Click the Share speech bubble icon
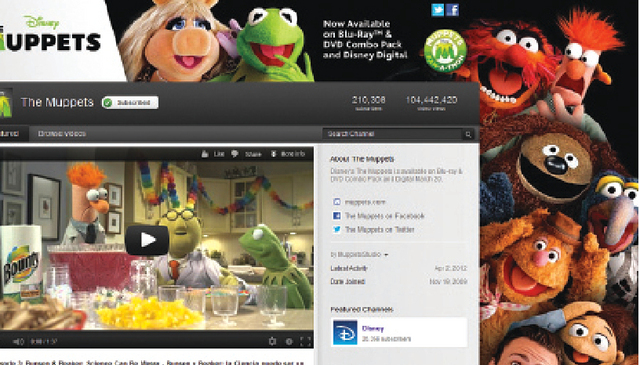 pyautogui.click(x=235, y=154)
